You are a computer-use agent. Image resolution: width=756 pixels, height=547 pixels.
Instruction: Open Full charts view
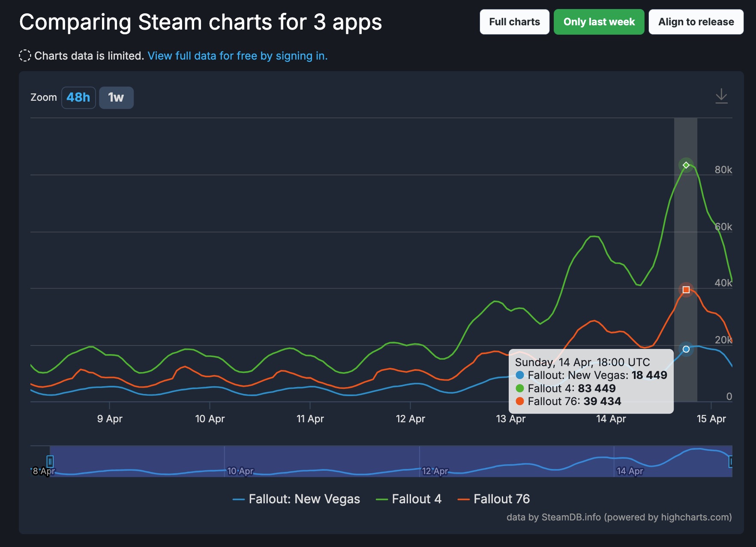pos(514,22)
